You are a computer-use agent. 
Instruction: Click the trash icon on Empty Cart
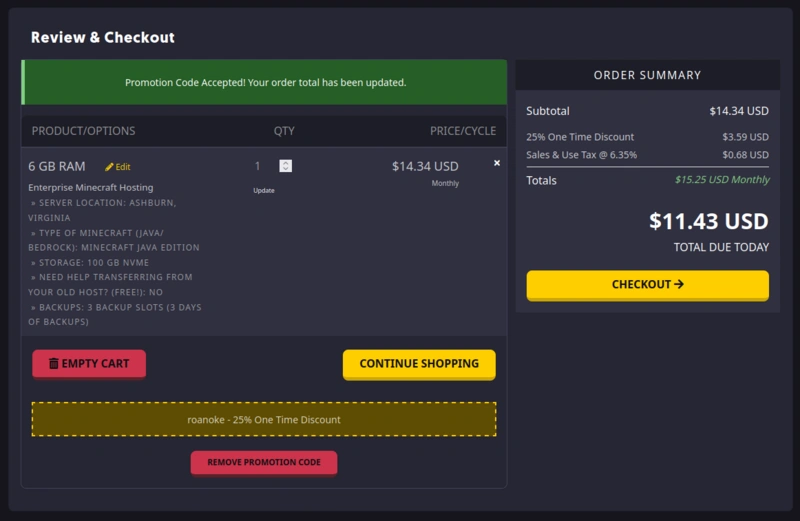54,364
